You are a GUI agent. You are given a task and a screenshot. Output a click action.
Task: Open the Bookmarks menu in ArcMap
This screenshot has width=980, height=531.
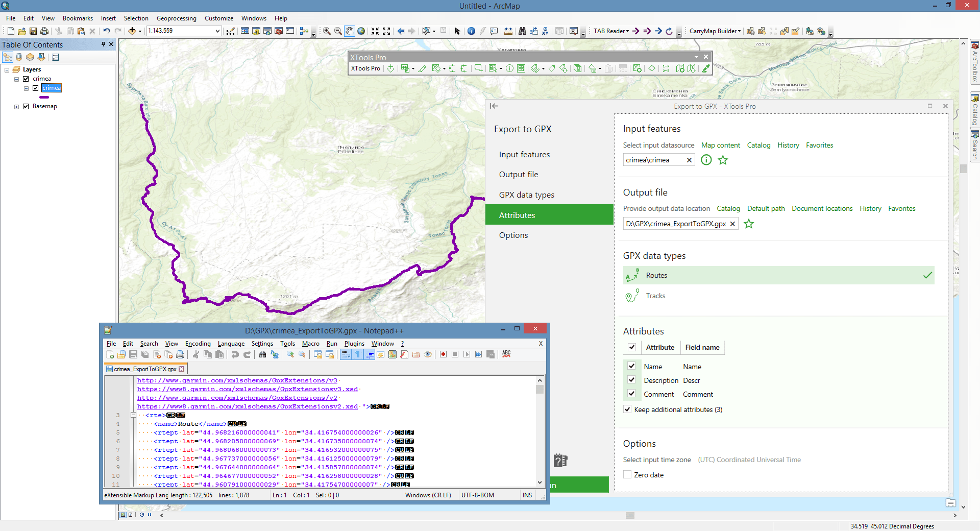[78, 18]
